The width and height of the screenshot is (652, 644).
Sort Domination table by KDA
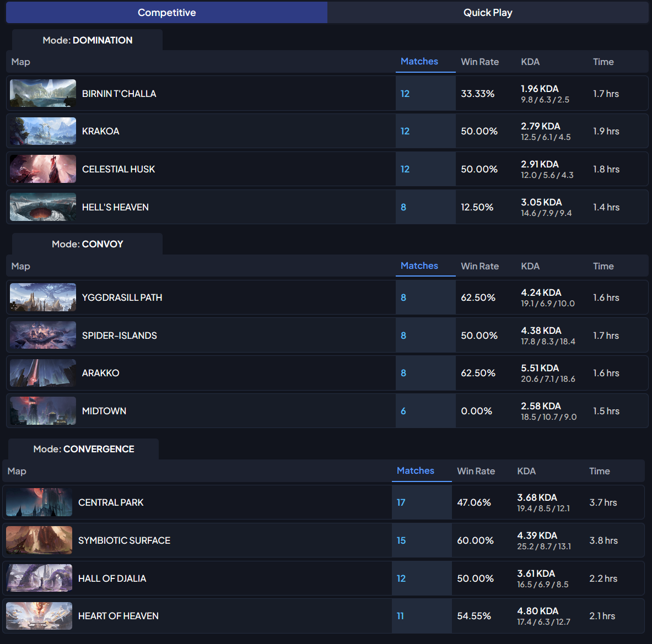click(530, 62)
